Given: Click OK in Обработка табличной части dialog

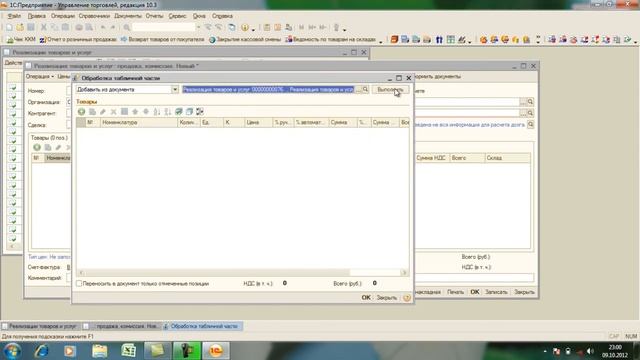Looking at the screenshot, I should click(x=366, y=298).
